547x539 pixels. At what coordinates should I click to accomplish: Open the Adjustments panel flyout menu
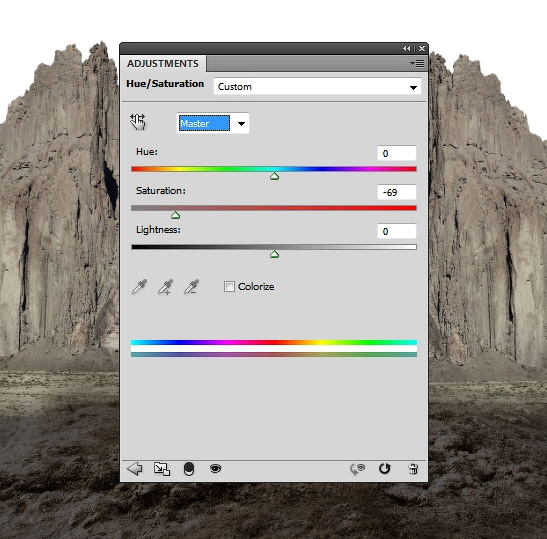click(417, 63)
